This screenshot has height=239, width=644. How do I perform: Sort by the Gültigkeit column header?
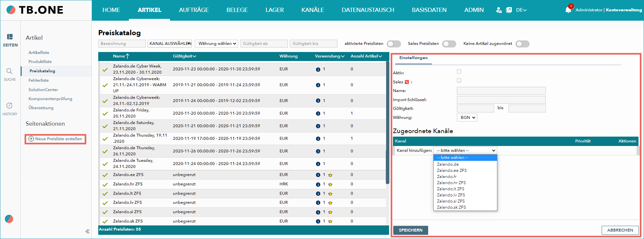pyautogui.click(x=185, y=56)
